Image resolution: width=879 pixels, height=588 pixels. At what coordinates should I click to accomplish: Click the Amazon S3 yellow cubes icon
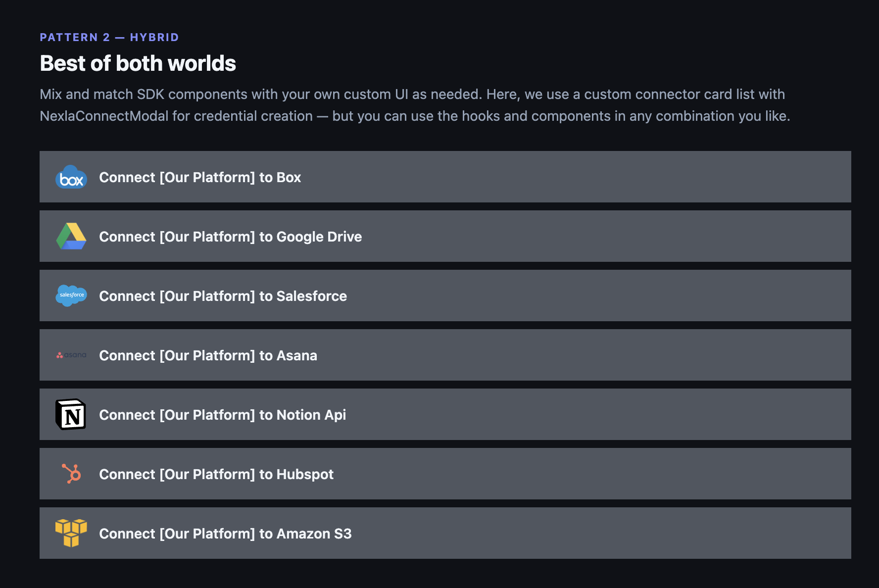pos(71,533)
